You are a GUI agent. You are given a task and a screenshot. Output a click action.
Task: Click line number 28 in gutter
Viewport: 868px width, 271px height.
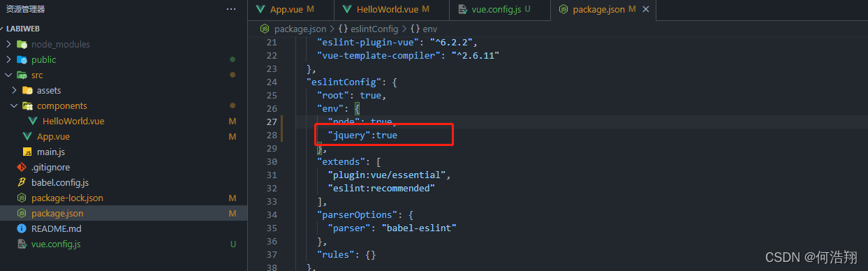click(x=272, y=135)
